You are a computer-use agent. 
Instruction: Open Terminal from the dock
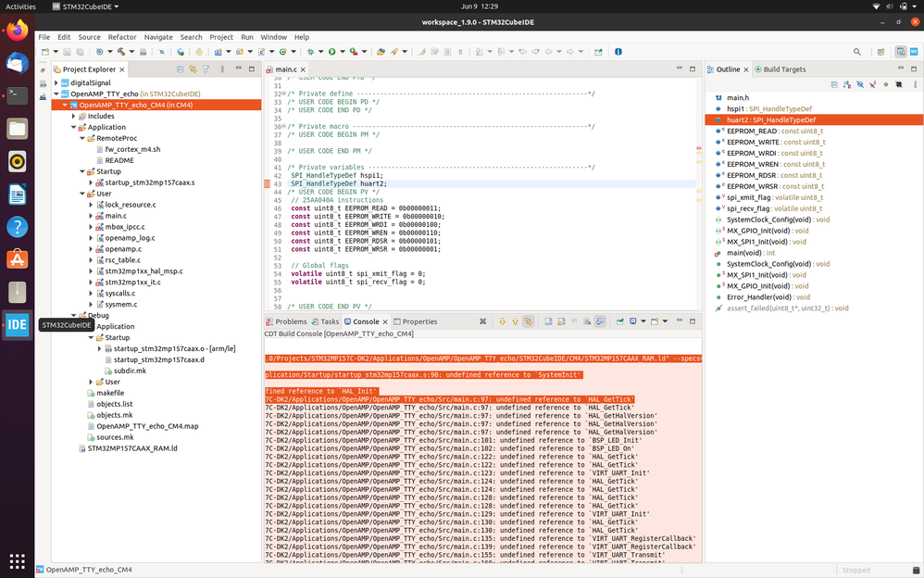click(x=17, y=95)
